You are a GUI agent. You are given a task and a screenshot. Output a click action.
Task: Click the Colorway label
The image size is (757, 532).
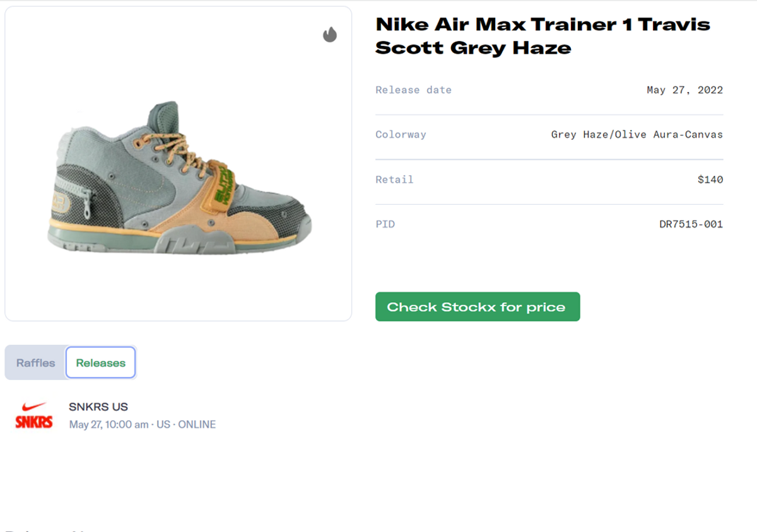[401, 134]
